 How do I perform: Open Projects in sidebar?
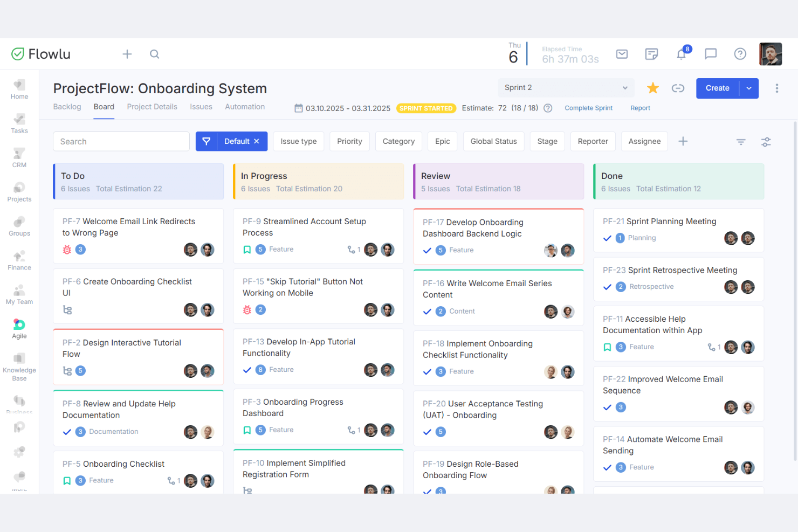19,192
